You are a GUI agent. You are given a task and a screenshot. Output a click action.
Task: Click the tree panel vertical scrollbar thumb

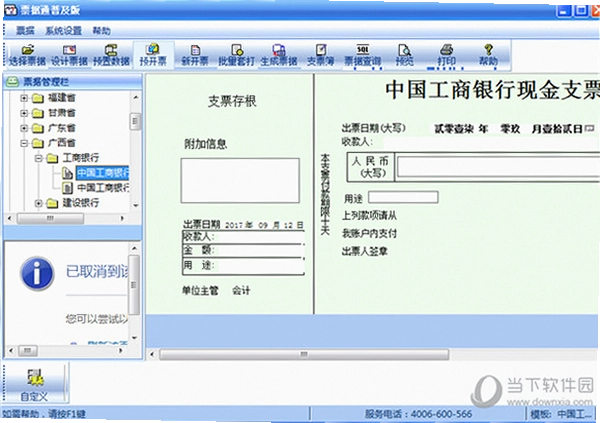135,122
